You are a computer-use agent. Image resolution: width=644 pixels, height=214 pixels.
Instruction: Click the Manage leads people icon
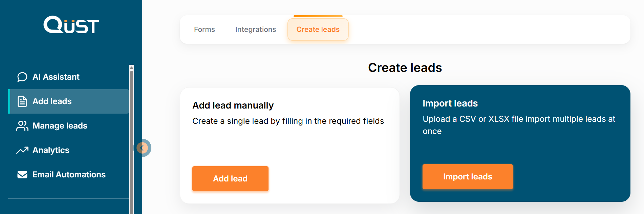coord(22,126)
